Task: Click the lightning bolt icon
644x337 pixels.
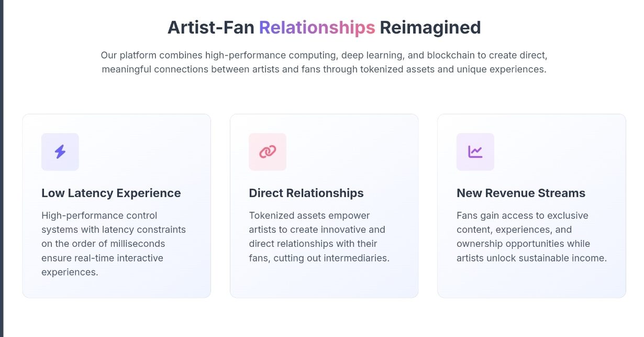Action: (60, 152)
